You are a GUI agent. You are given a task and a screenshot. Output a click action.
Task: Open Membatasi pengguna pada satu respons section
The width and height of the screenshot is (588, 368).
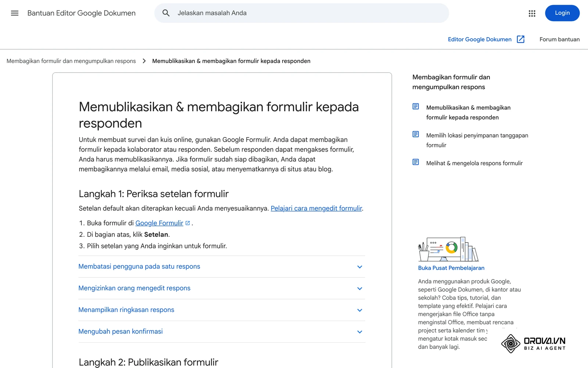(222, 267)
